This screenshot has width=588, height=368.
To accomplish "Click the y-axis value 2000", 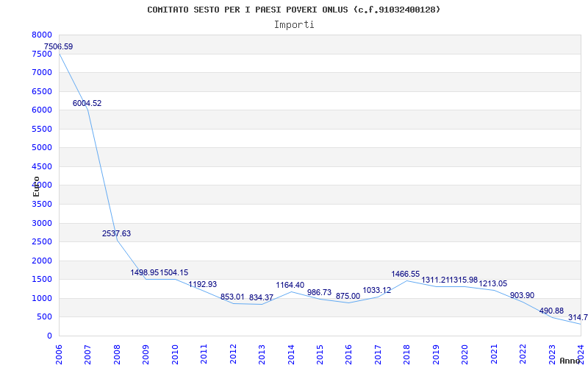I will (x=42, y=261).
